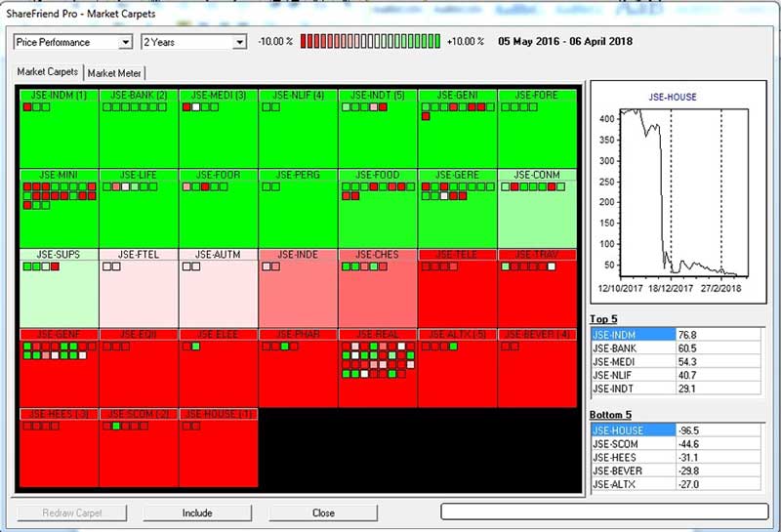Select the JSE-ALTX (-5) carpet tile

click(x=458, y=368)
